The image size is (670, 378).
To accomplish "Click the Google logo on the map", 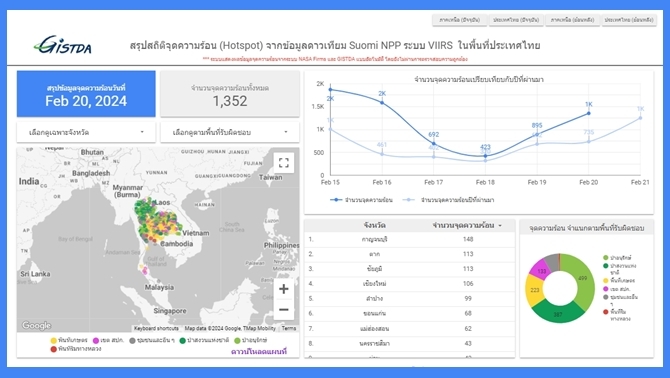I will [36, 325].
